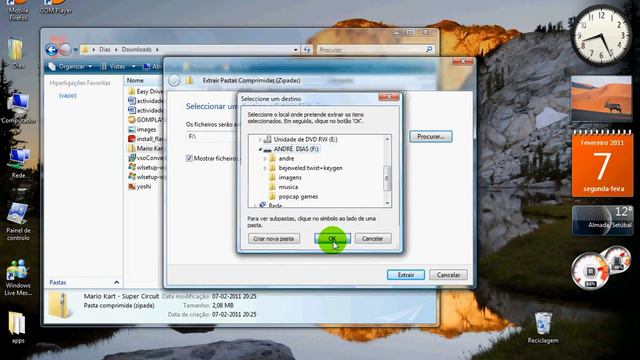Click the Nome column header
The image size is (640, 360).
pos(135,80)
